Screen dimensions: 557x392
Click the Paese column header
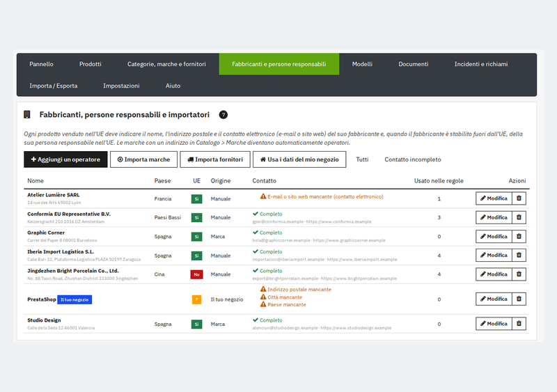[x=162, y=180]
